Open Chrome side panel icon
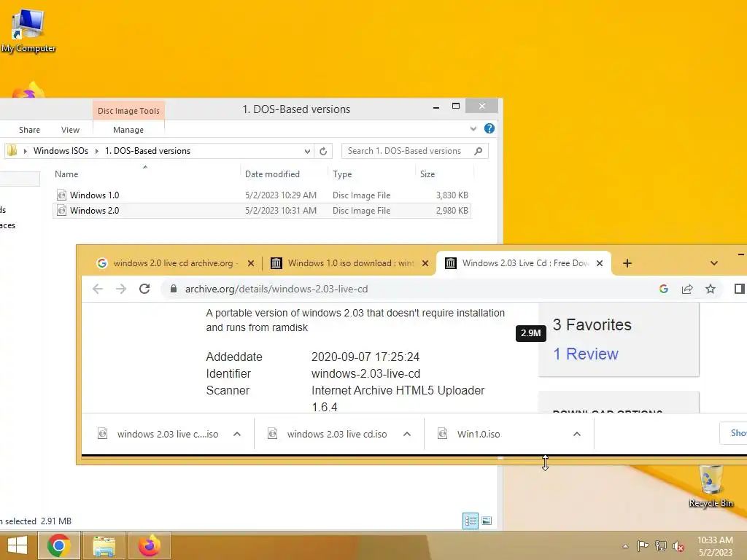 [x=739, y=289]
